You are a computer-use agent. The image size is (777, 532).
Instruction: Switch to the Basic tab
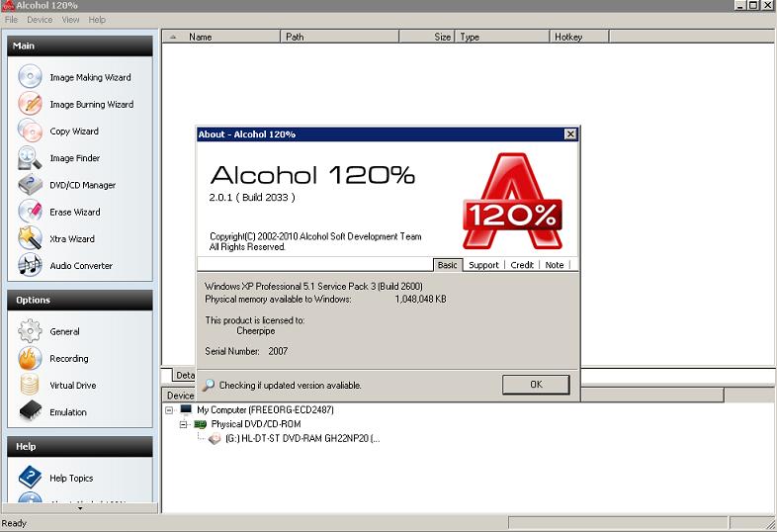(448, 265)
